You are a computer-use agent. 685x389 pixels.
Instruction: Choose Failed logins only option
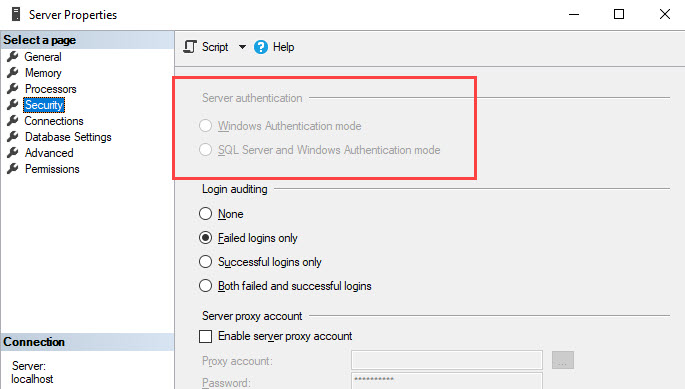coord(205,238)
